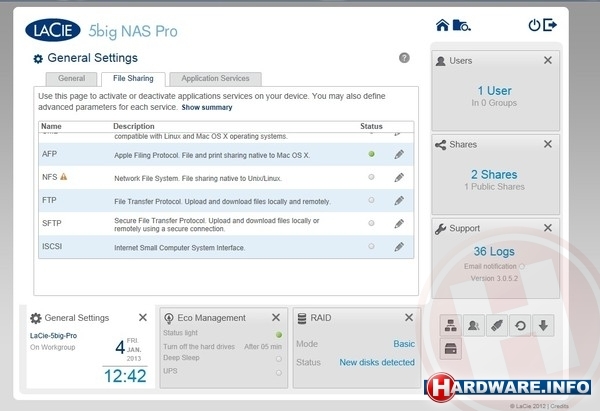Click the power shutdown icon
Screen dimensions: 600x411
coord(534,25)
